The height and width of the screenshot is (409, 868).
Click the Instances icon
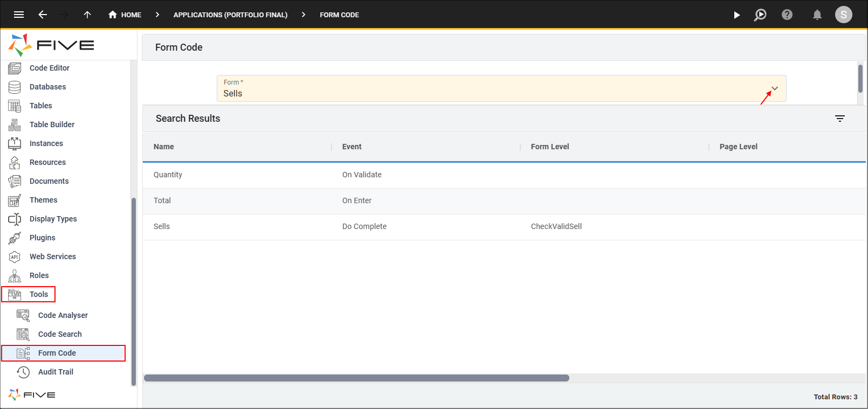15,143
